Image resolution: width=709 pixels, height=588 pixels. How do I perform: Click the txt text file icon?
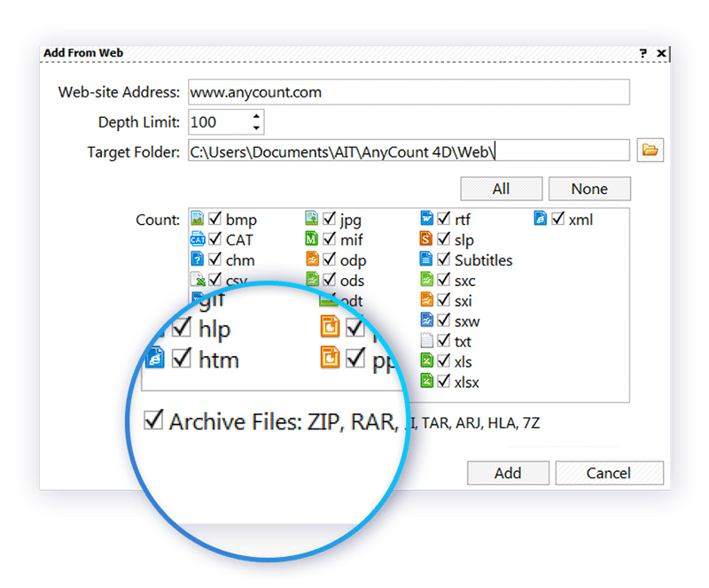(x=426, y=340)
